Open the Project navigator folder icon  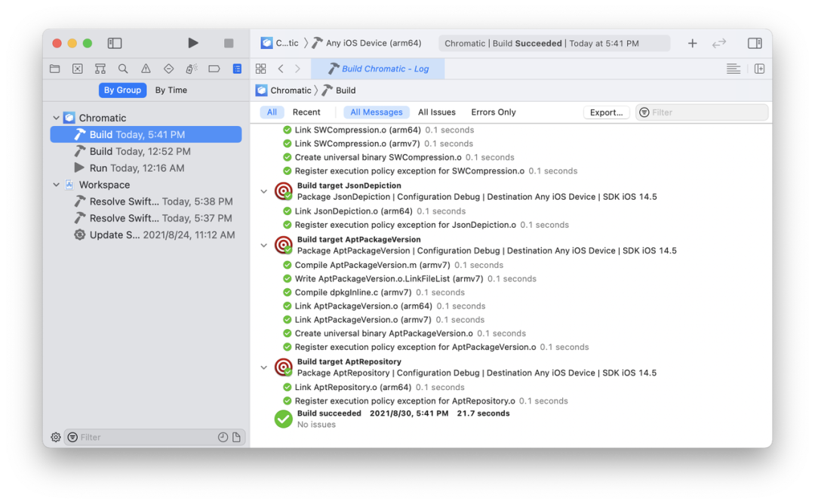[x=54, y=69]
